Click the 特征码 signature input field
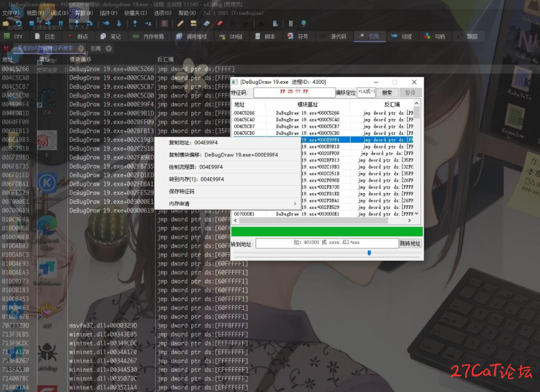540x392 pixels. [294, 92]
